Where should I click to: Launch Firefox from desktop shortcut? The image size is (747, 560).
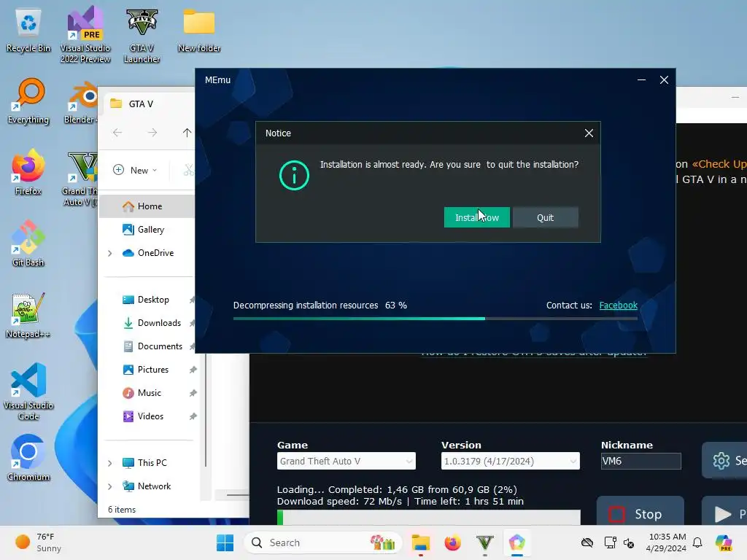28,172
